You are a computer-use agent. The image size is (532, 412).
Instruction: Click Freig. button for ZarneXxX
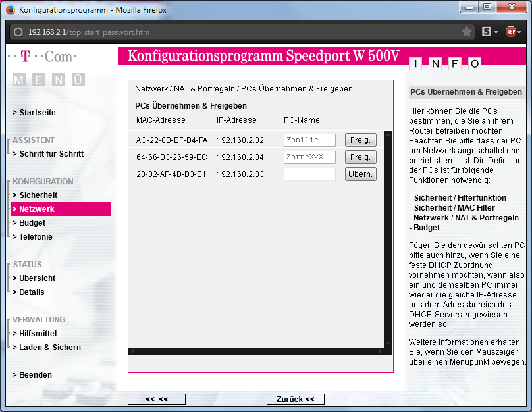click(361, 157)
